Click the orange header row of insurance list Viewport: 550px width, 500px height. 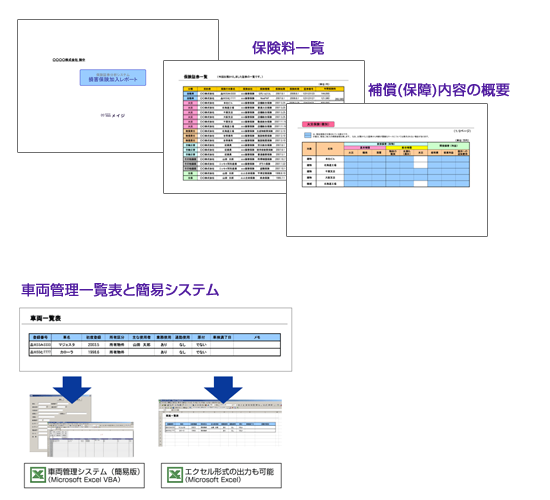click(x=263, y=89)
